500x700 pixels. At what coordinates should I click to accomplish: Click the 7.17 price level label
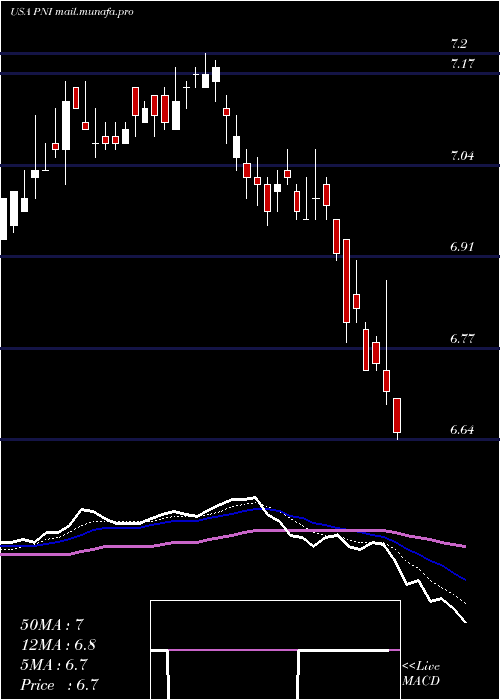point(462,64)
